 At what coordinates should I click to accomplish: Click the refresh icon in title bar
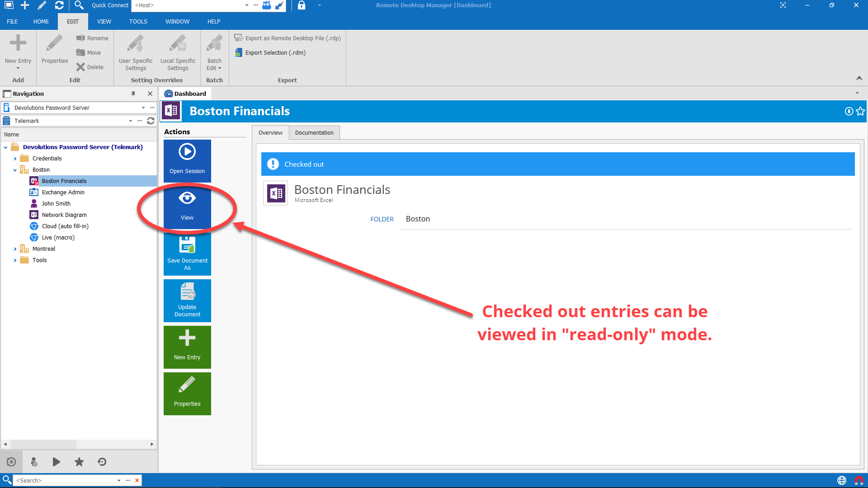coord(59,5)
